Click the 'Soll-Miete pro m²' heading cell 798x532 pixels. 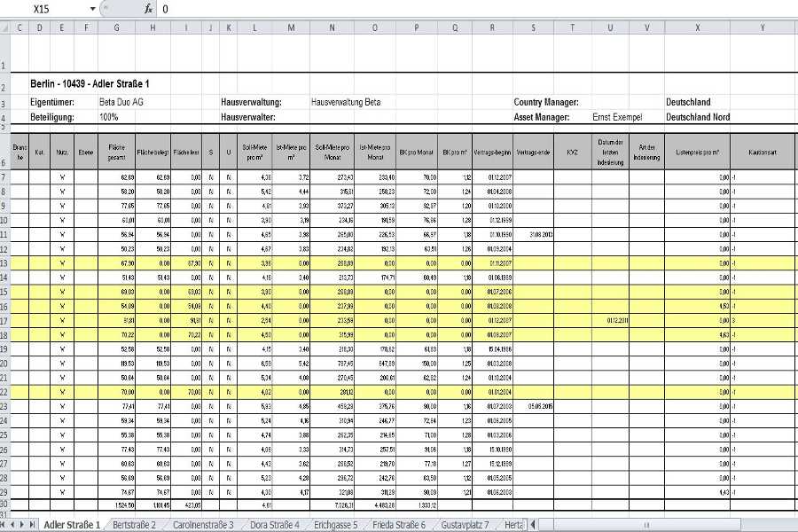click(254, 152)
